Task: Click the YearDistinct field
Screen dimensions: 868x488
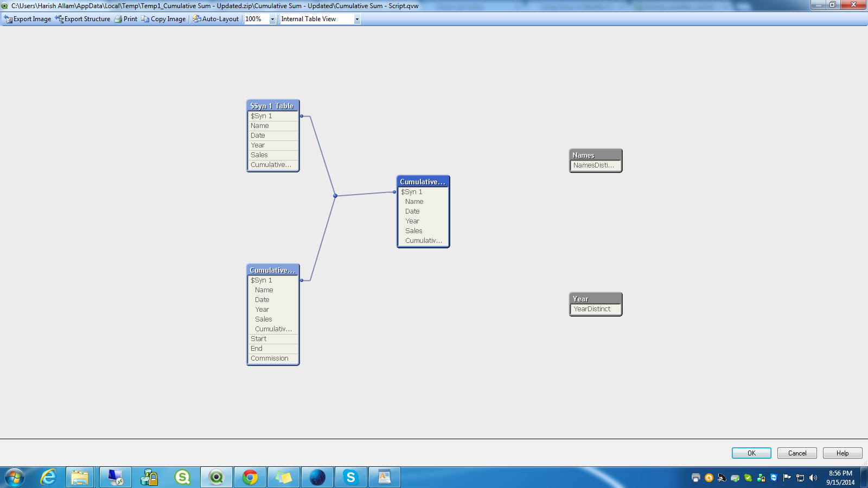Action: click(596, 309)
